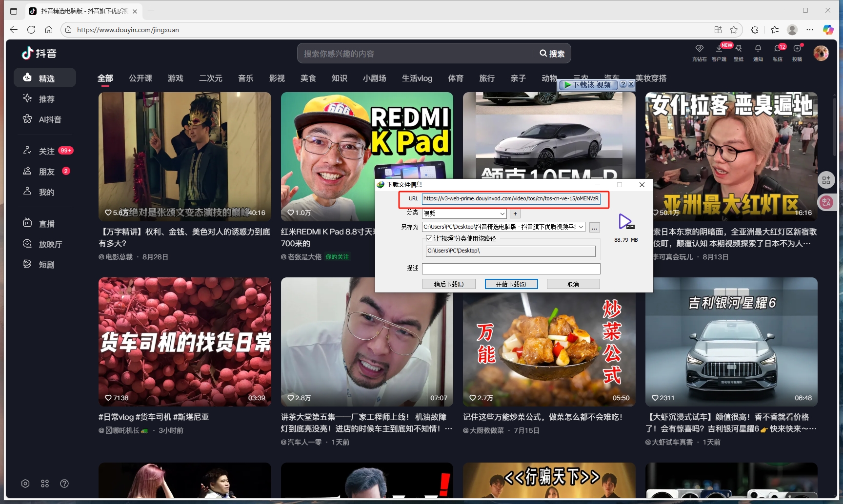The image size is (843, 504).
Task: Open the REDMI K Pad video thumbnail
Action: (x=367, y=156)
